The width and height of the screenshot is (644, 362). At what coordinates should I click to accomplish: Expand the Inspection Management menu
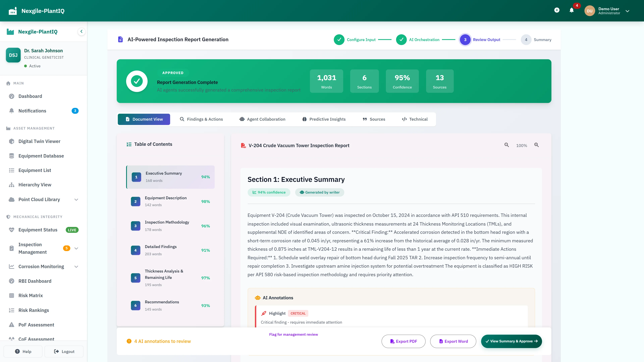point(76,248)
